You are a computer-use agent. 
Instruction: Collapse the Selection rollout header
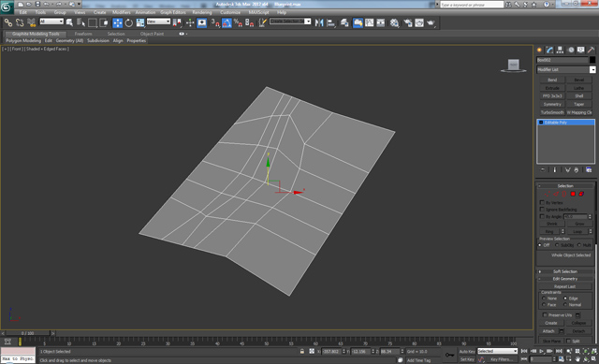tap(565, 186)
